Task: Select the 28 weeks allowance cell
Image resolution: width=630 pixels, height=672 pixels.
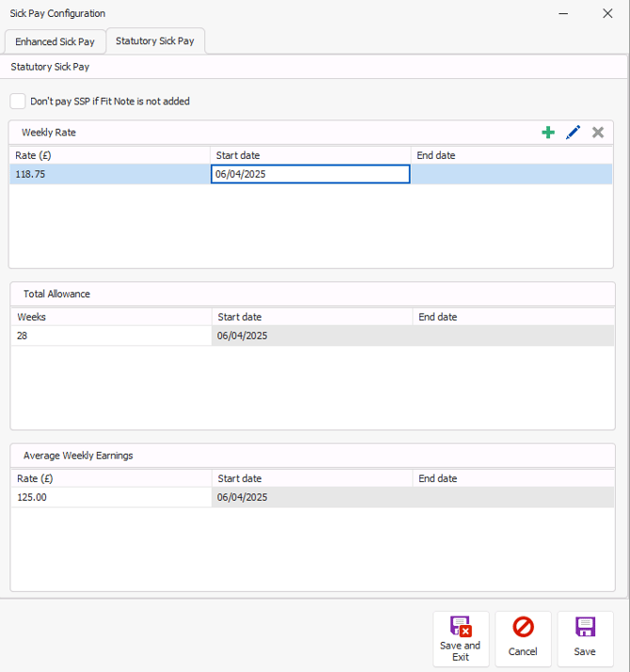Action: (x=111, y=336)
